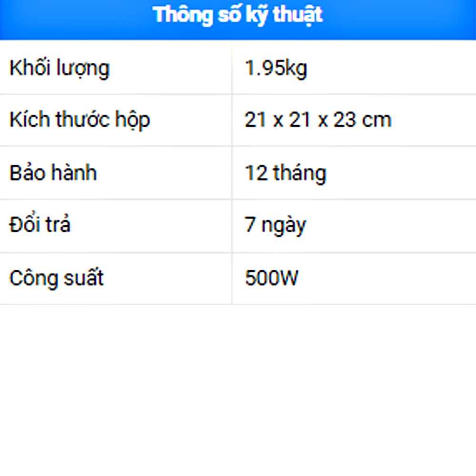Click the '7 ngày' return value
Image resolution: width=476 pixels, height=476 pixels.
pyautogui.click(x=276, y=225)
